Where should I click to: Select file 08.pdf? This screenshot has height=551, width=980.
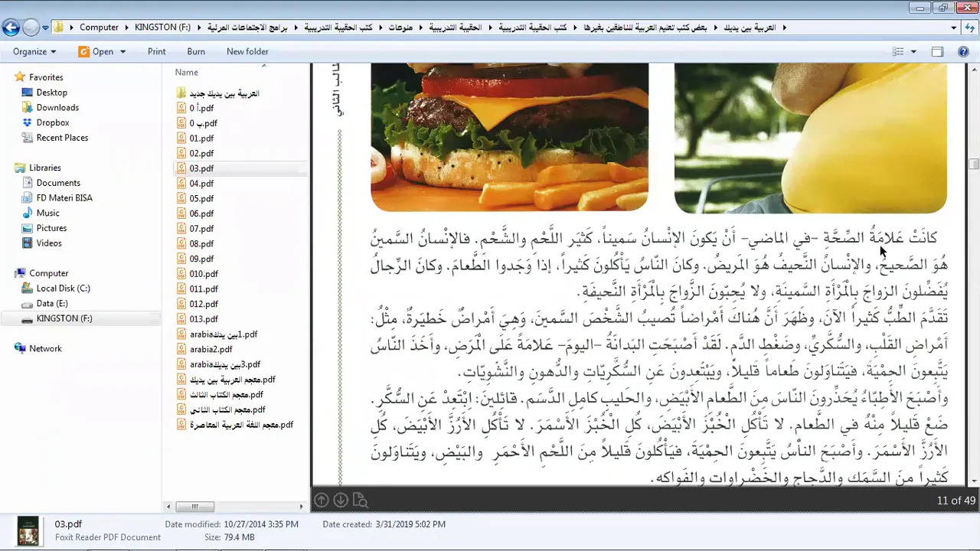coord(201,243)
